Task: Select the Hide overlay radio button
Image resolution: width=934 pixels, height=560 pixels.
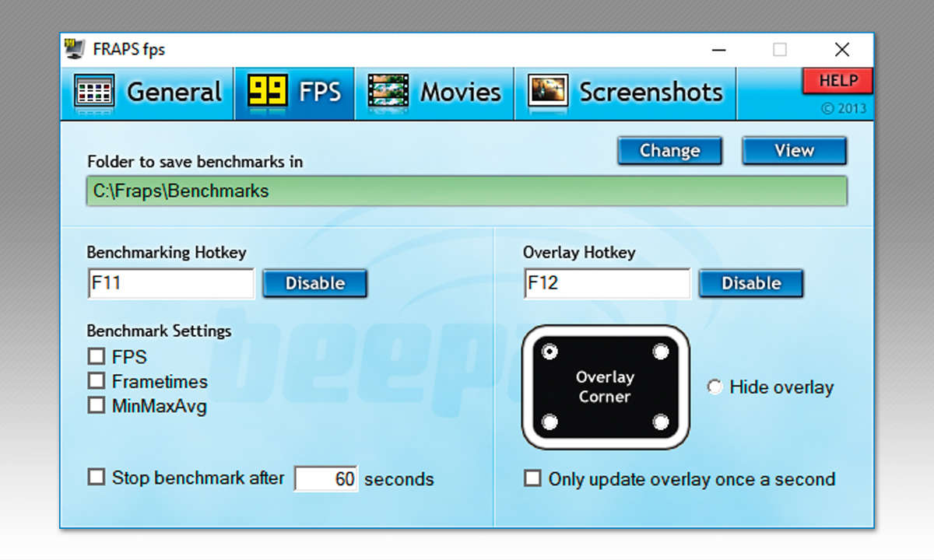Action: 715,387
